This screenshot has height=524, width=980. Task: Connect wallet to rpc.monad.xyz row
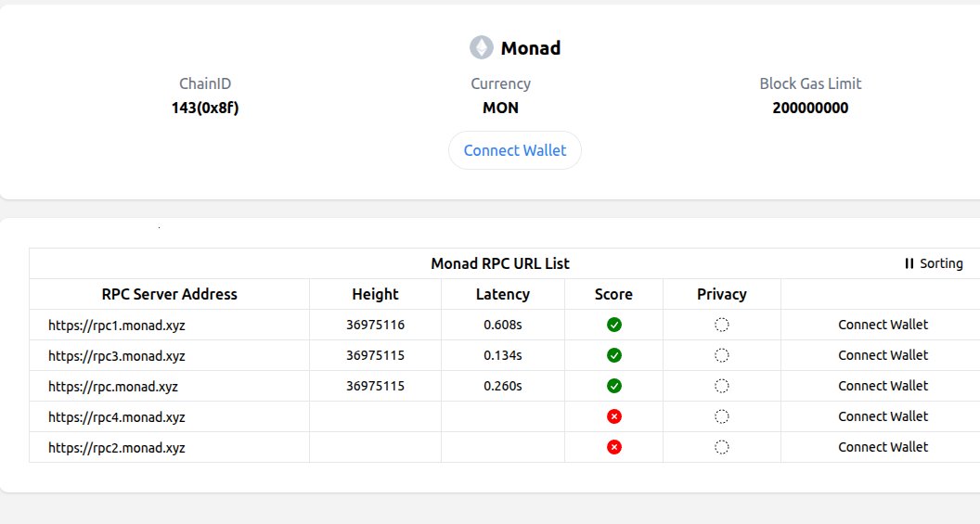[883, 386]
